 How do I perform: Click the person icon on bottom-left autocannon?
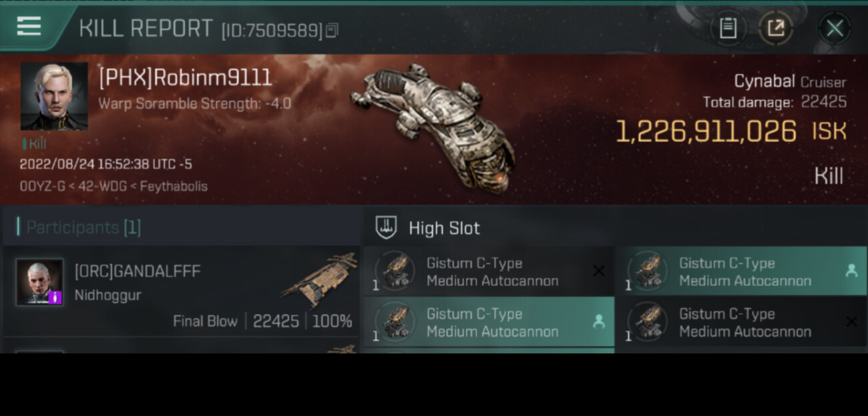coord(599,321)
